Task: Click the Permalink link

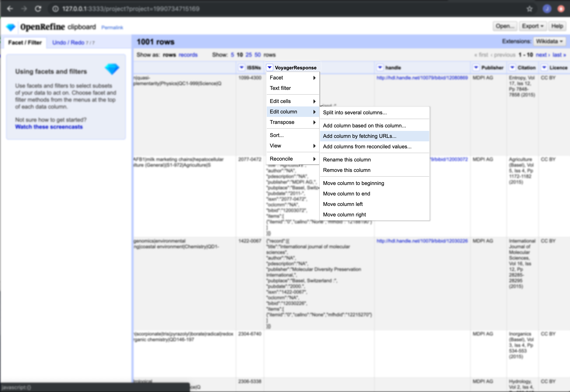Action: coord(112,27)
